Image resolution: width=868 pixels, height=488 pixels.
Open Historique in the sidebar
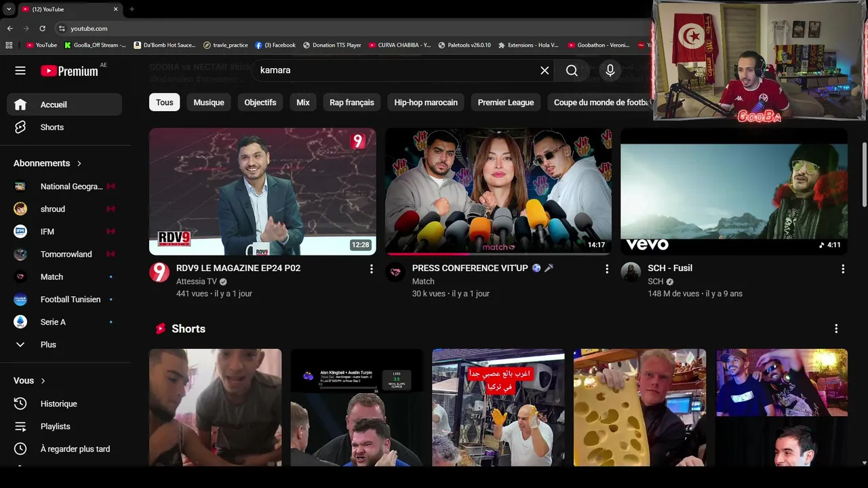[x=64, y=404]
